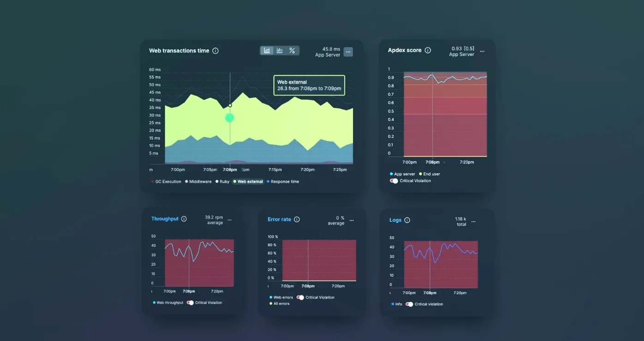Click Apdex score title
The image size is (644, 341).
tap(405, 50)
